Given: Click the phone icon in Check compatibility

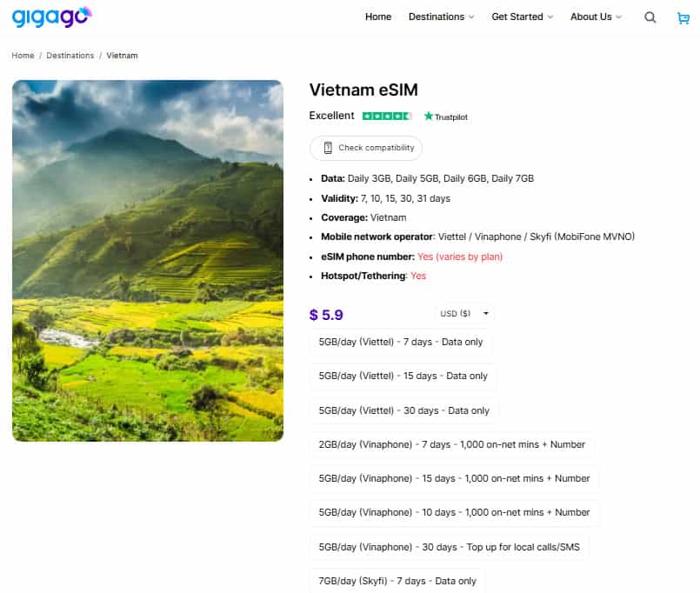Looking at the screenshot, I should pyautogui.click(x=328, y=148).
